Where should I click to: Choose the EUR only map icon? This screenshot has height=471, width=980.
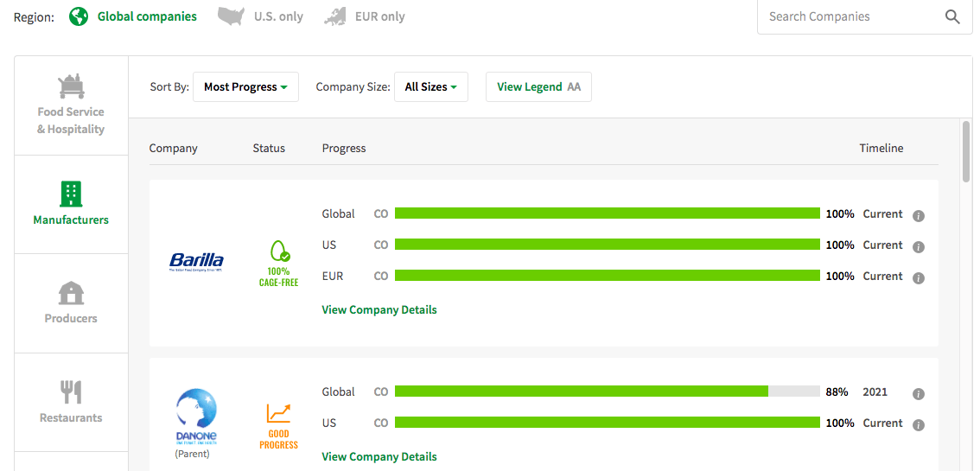coord(335,17)
